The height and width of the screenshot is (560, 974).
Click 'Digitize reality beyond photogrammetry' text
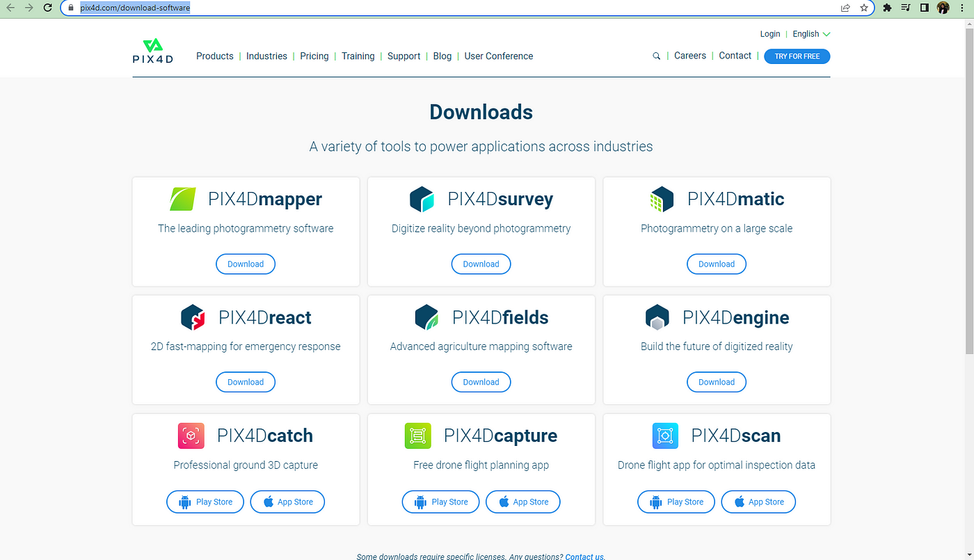point(481,228)
